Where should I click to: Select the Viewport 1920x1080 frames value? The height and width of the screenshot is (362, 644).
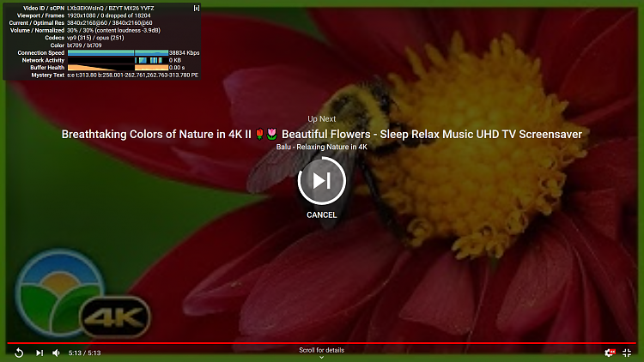click(109, 15)
